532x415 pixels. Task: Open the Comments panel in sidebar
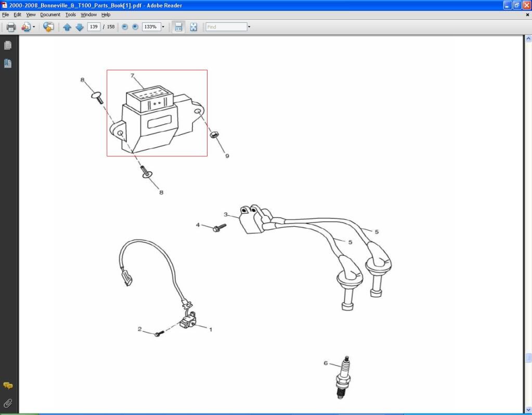pyautogui.click(x=8, y=385)
